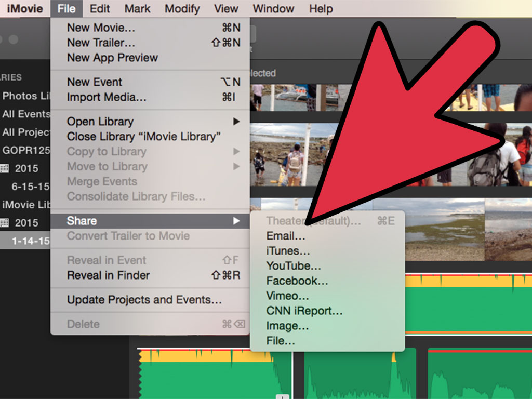Select rocky shore clip thumbnail with backpacker
532x399 pixels.
tap(294, 154)
